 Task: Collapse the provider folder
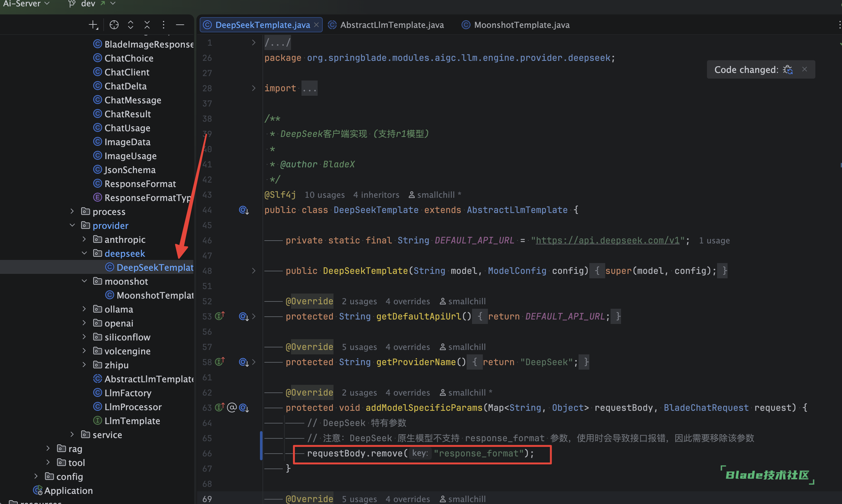tap(72, 225)
